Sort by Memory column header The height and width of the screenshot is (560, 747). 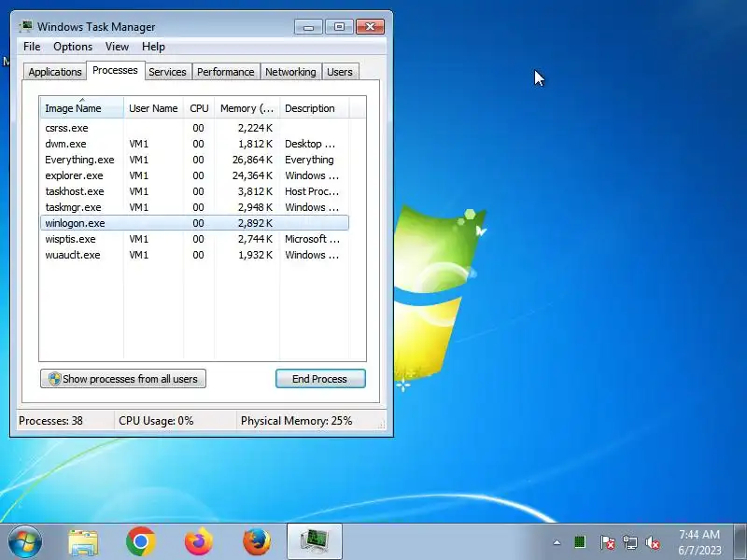click(x=247, y=108)
